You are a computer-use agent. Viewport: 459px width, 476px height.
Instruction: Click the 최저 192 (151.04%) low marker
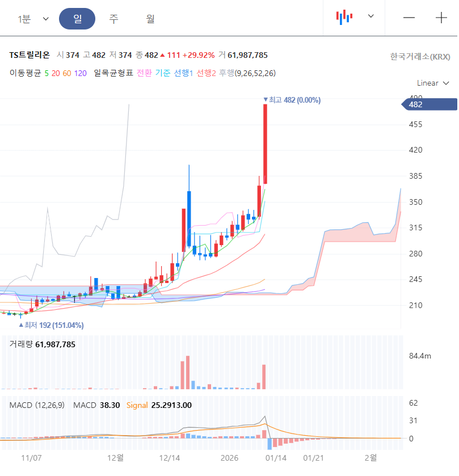click(51, 325)
